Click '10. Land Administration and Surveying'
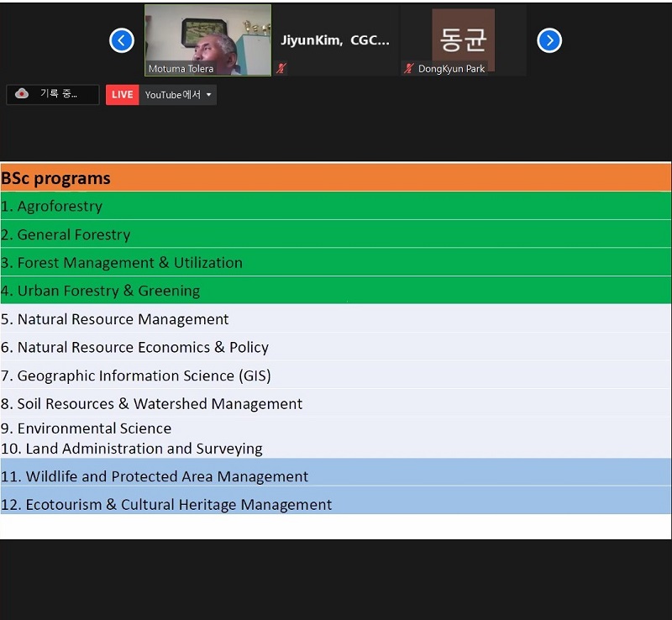The image size is (672, 620). coord(132,449)
